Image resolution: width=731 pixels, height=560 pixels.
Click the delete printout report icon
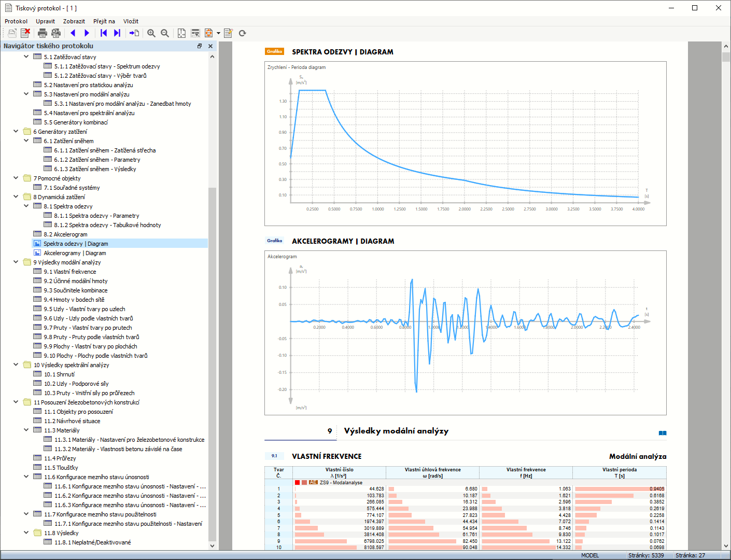click(25, 33)
